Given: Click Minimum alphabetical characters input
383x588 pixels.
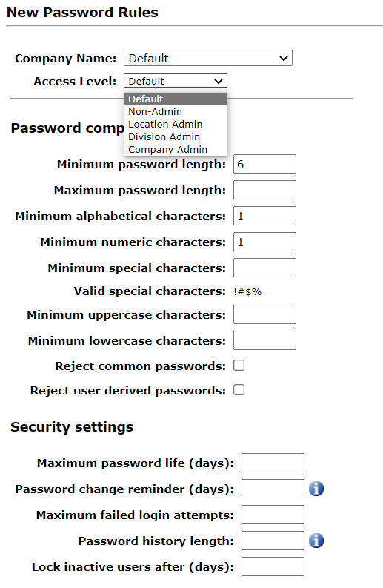Looking at the screenshot, I should (264, 216).
